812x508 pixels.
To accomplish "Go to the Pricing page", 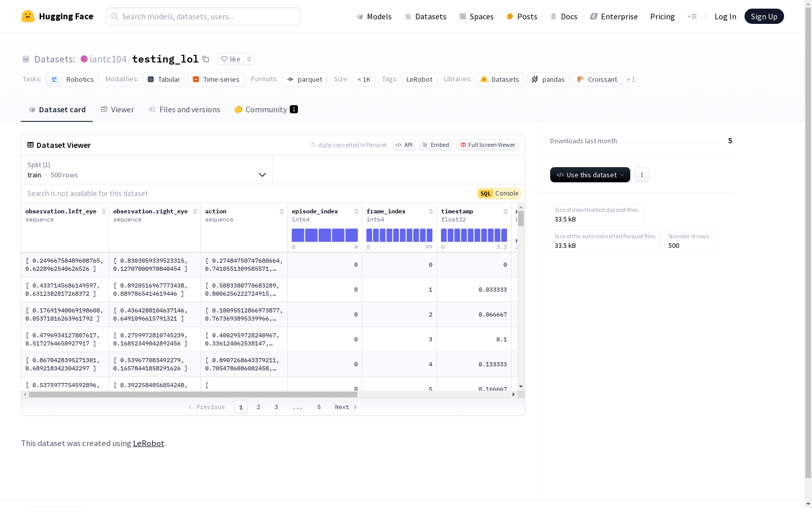I will pos(662,16).
